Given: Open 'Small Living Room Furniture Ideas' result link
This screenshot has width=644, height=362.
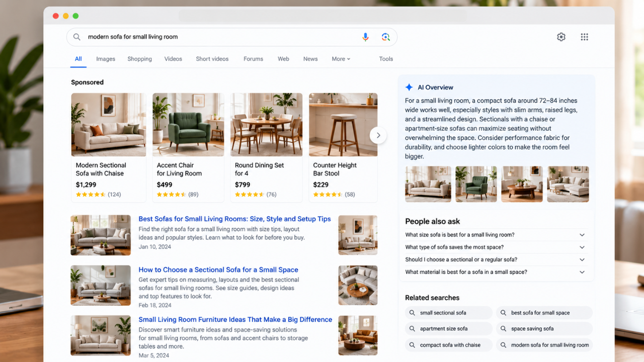Looking at the screenshot, I should click(x=235, y=319).
